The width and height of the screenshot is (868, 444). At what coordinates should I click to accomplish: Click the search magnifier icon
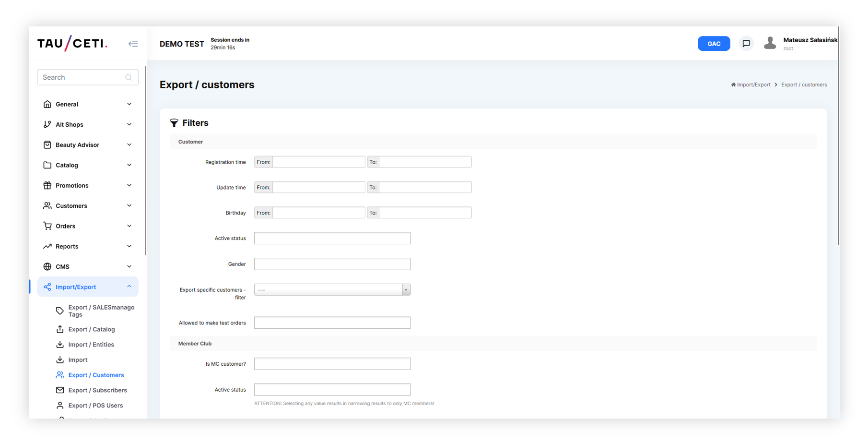129,77
